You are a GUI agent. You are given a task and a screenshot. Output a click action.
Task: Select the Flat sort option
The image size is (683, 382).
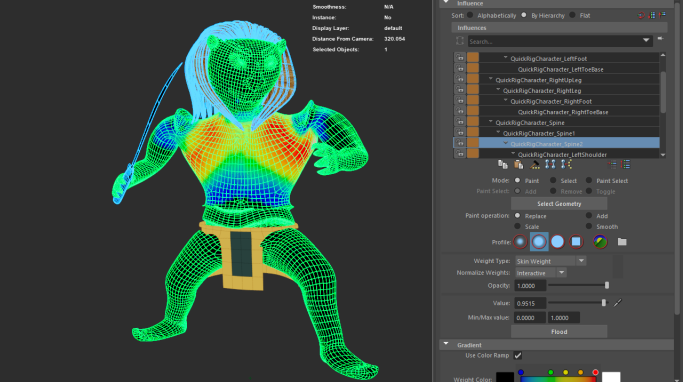pyautogui.click(x=572, y=15)
